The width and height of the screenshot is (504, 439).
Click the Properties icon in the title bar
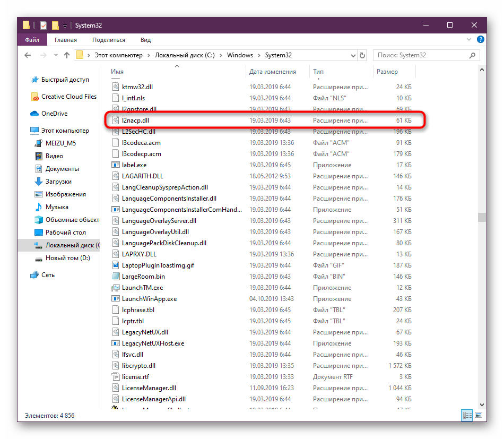[44, 25]
